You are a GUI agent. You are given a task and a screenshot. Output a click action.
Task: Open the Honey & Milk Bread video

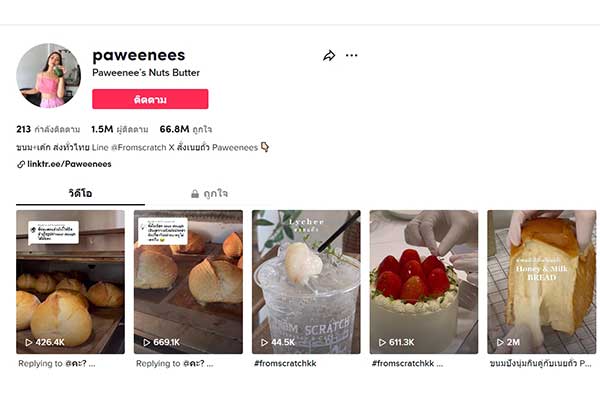tap(541, 280)
